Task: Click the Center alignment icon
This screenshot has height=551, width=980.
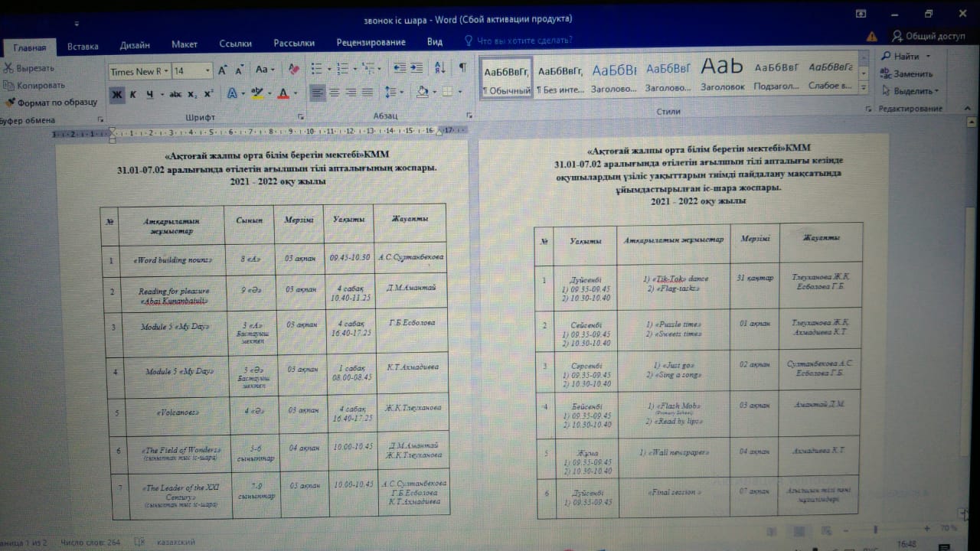Action: (335, 93)
